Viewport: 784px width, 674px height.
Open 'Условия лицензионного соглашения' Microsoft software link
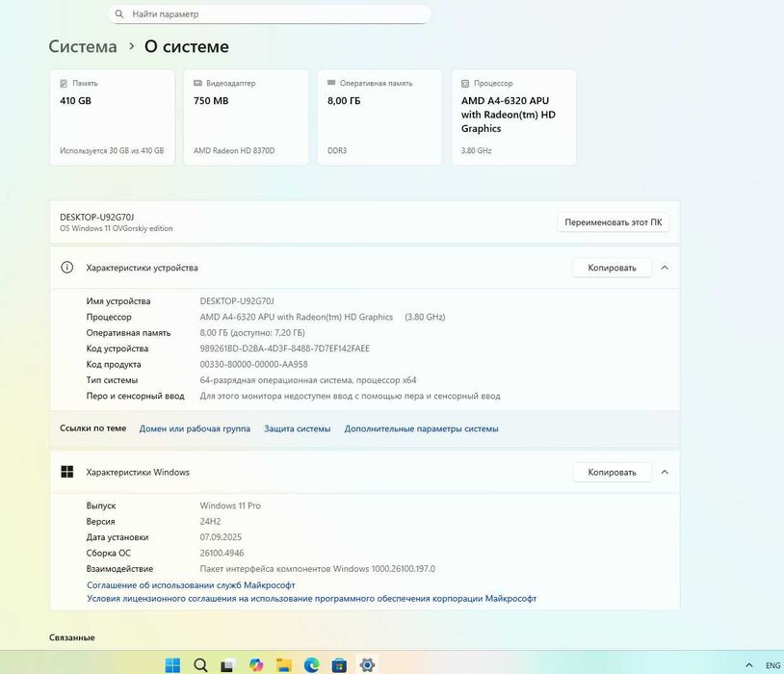click(x=311, y=599)
